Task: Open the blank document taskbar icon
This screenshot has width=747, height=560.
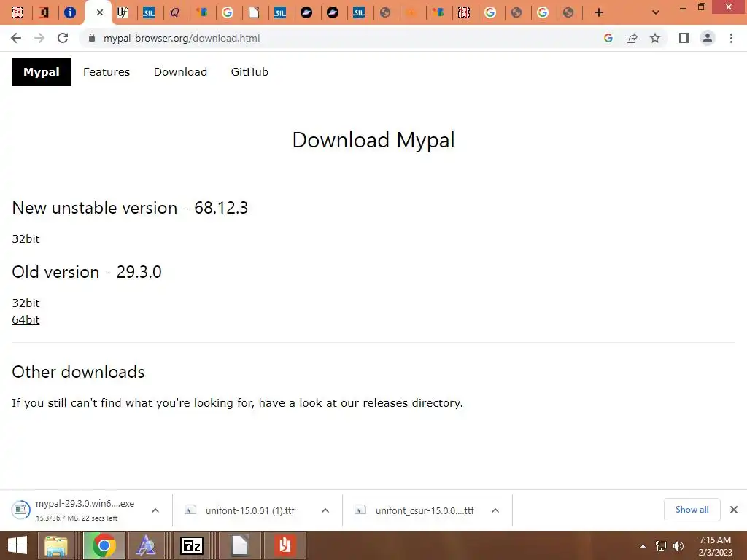Action: pyautogui.click(x=240, y=545)
